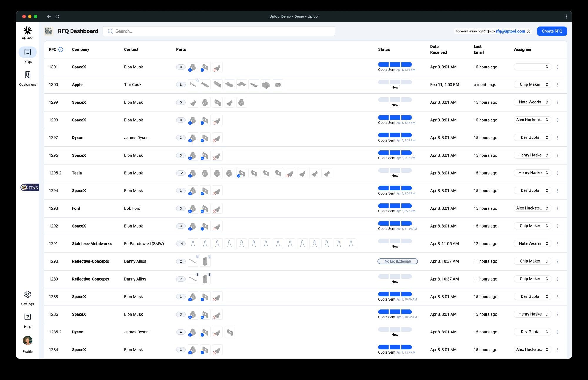Select the Tim Cook contact cell
Image resolution: width=588 pixels, height=380 pixels.
(133, 85)
